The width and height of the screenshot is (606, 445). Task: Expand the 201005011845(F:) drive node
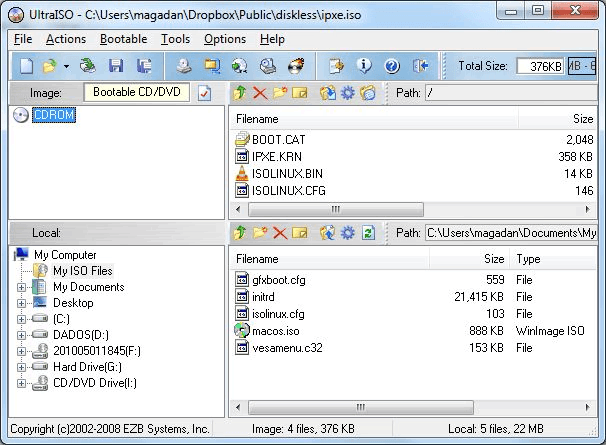22,351
